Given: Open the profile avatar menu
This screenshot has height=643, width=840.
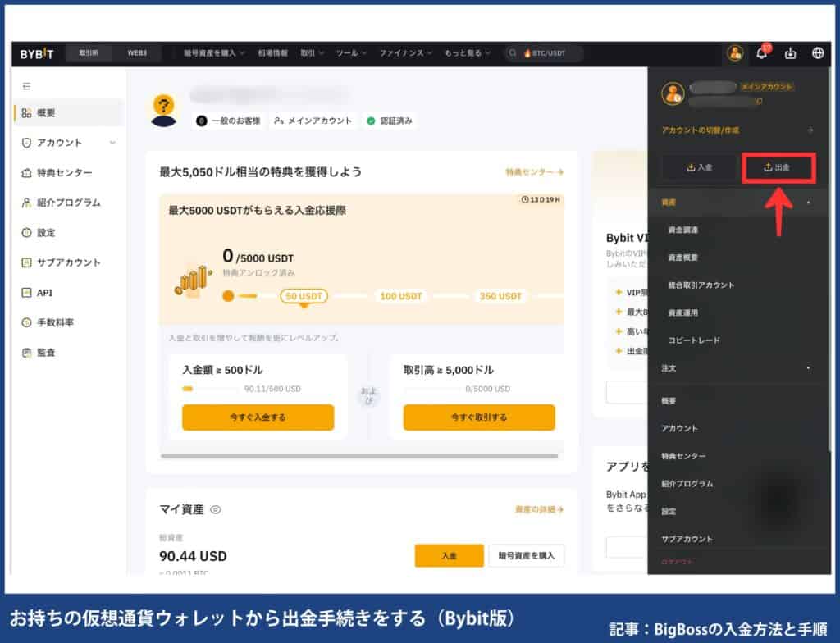Looking at the screenshot, I should pos(736,53).
